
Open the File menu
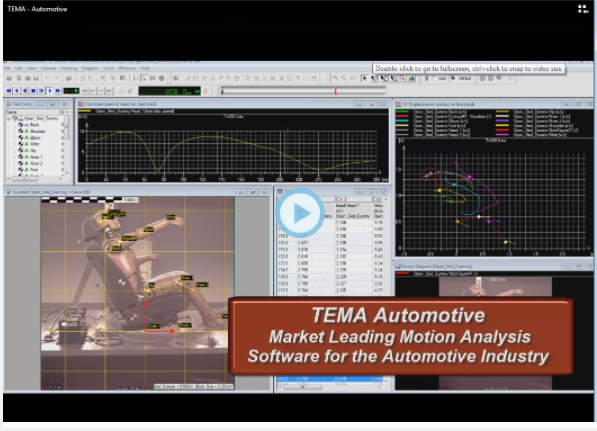tap(7, 68)
